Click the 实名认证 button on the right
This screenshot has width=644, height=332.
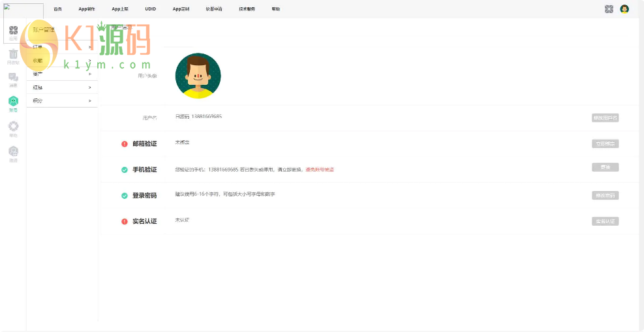pos(605,222)
